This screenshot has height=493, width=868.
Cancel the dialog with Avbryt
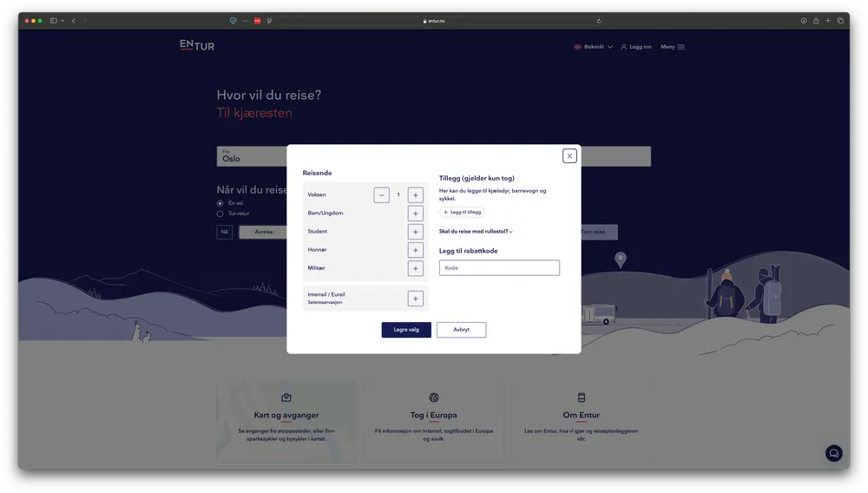(461, 330)
